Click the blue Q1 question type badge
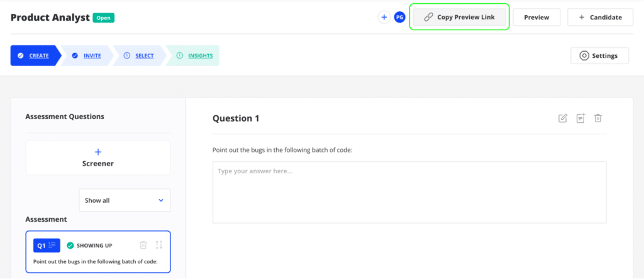 [x=47, y=246]
